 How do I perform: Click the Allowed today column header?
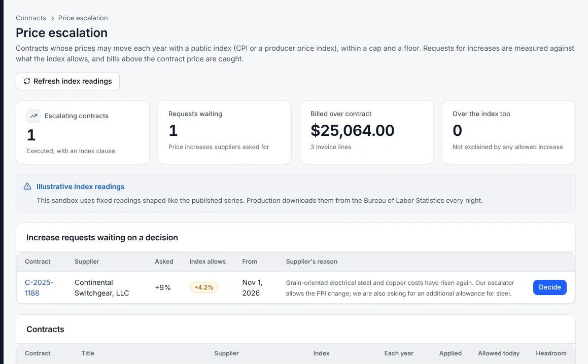point(499,353)
